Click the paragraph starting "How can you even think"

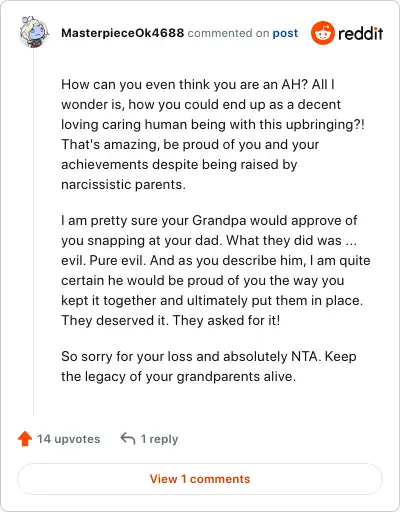click(x=213, y=134)
